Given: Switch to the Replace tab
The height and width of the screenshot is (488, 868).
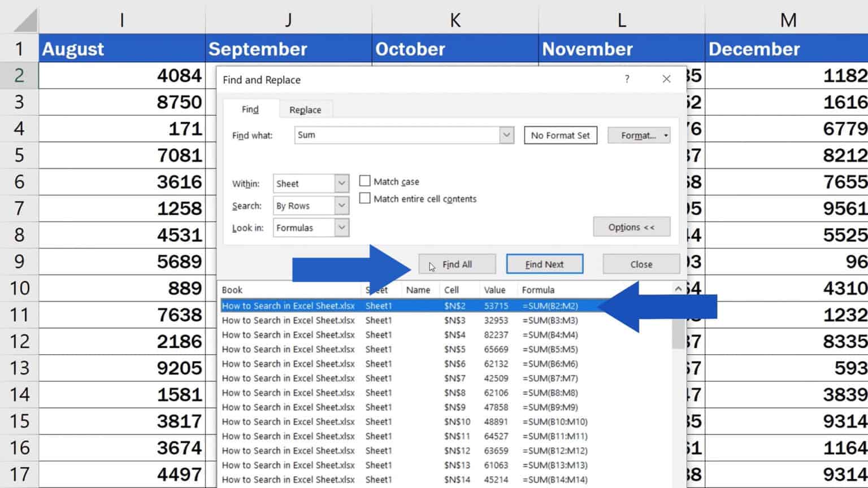Looking at the screenshot, I should [x=305, y=110].
